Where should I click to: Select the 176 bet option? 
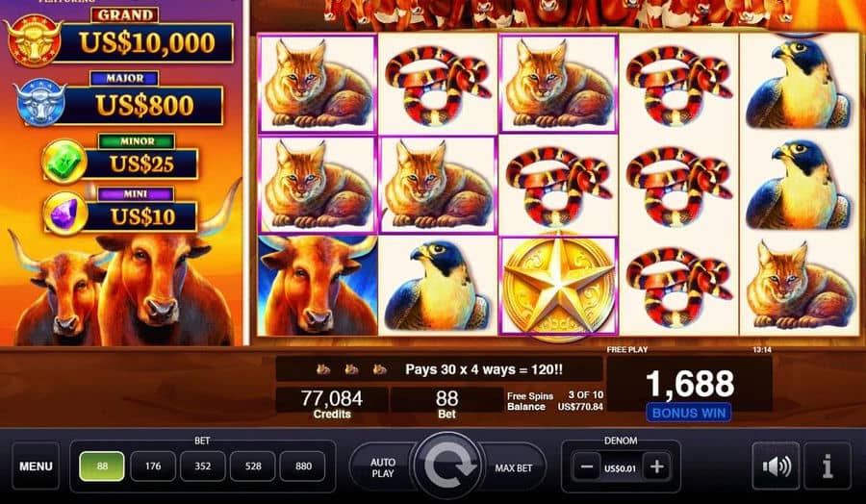click(153, 466)
